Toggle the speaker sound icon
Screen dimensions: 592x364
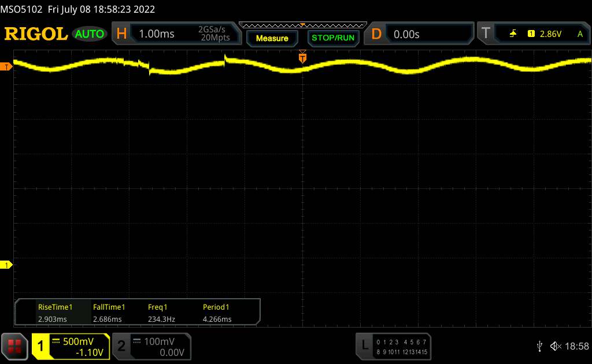555,346
